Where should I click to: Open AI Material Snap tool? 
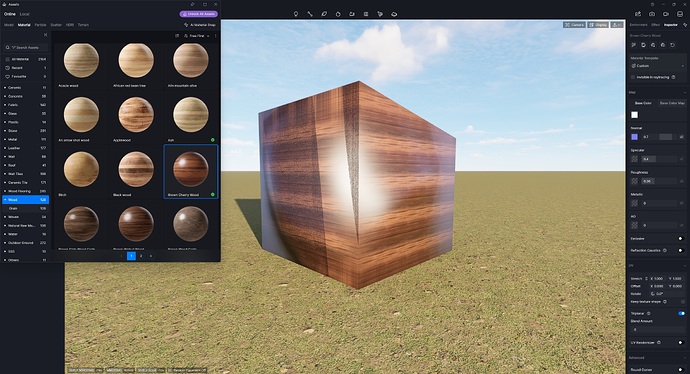(199, 25)
